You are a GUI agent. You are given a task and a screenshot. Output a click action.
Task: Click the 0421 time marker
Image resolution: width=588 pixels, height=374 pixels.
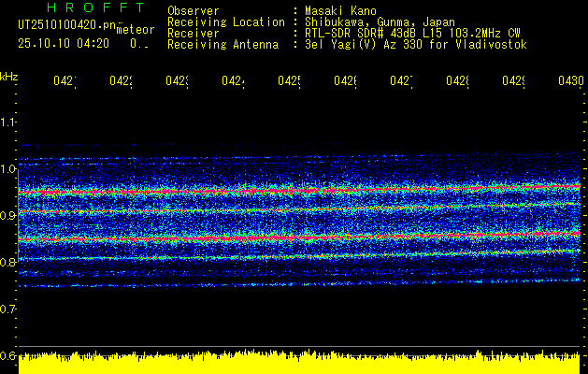65,80
